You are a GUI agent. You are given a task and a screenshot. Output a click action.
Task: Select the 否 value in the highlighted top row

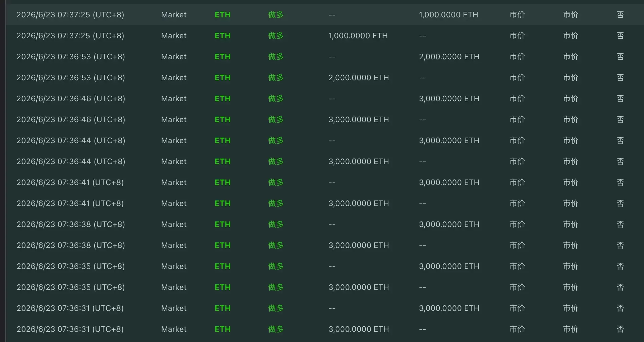pyautogui.click(x=620, y=15)
